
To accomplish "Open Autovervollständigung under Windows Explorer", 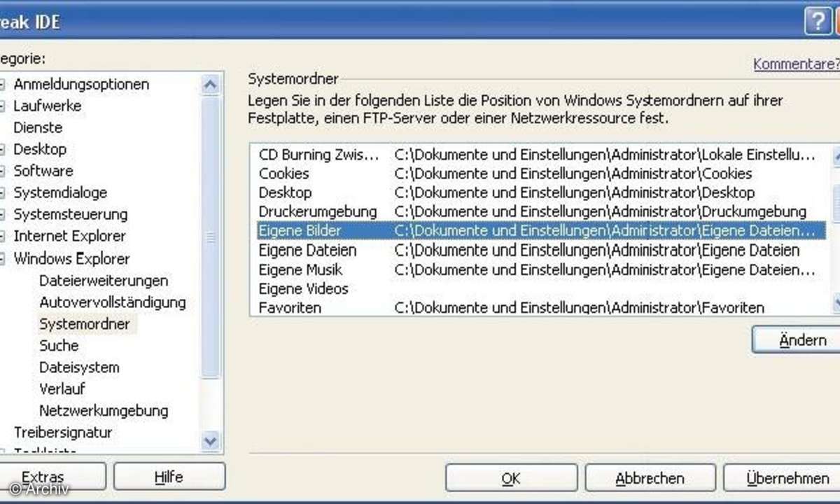I will pos(112,302).
